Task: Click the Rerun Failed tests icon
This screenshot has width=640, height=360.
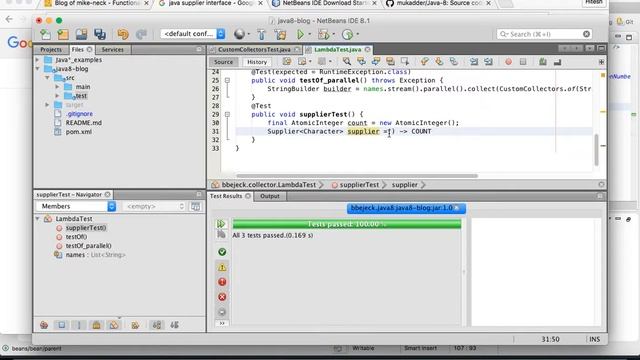Action: (221, 235)
